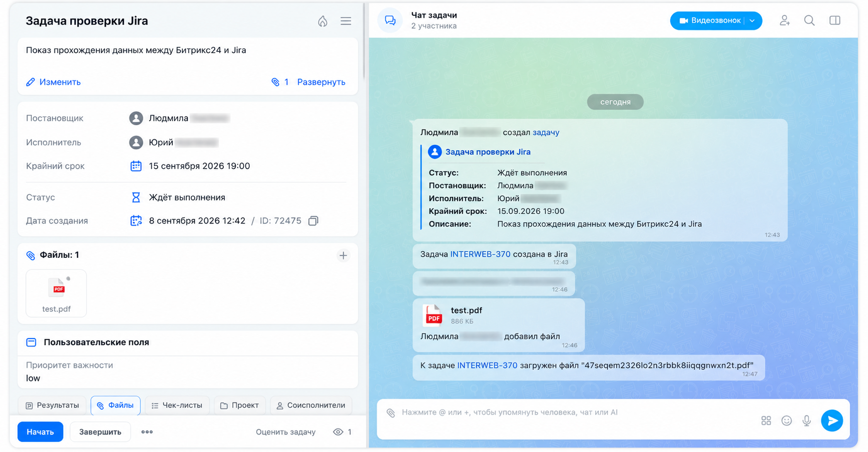
Task: Open Соисполнители tab
Action: [x=311, y=406]
